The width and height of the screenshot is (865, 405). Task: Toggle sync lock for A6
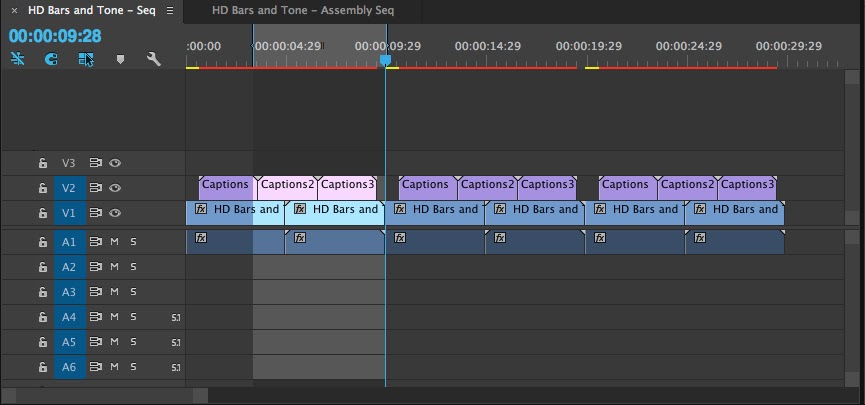click(96, 367)
